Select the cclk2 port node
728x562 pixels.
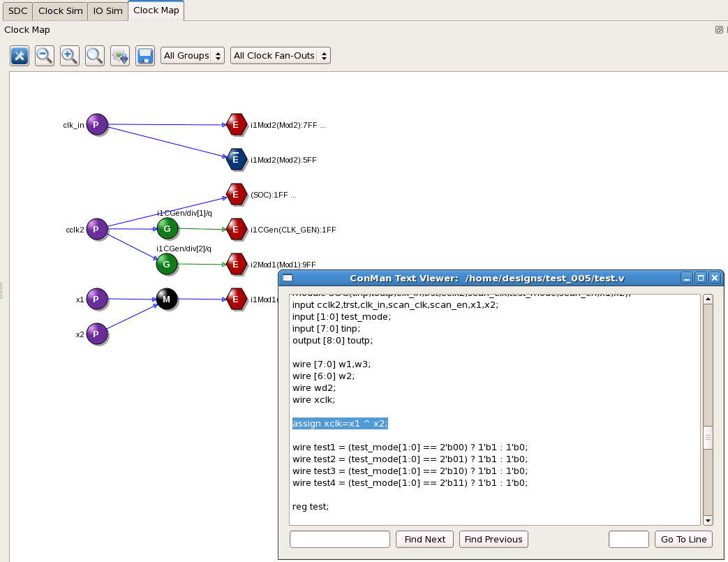[x=97, y=229]
